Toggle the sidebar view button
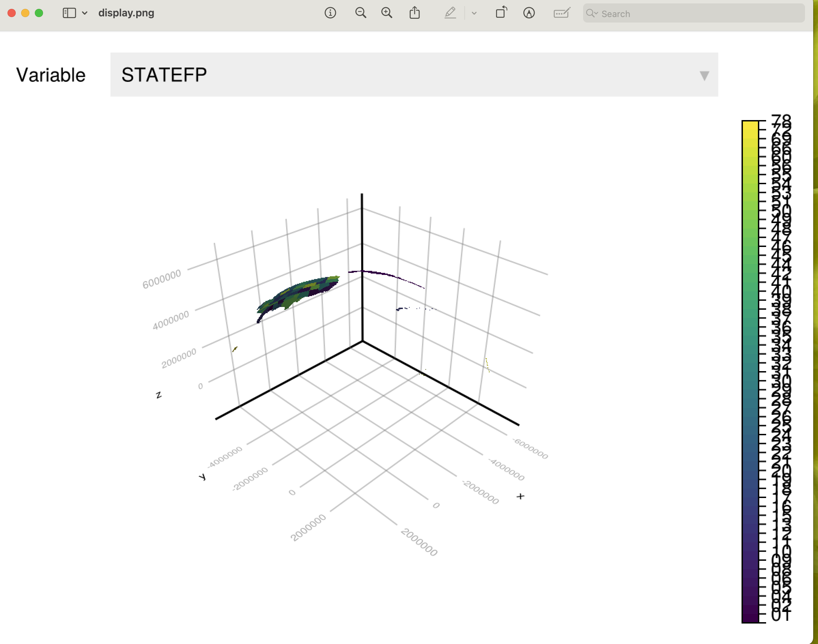This screenshot has width=818, height=644. point(69,13)
